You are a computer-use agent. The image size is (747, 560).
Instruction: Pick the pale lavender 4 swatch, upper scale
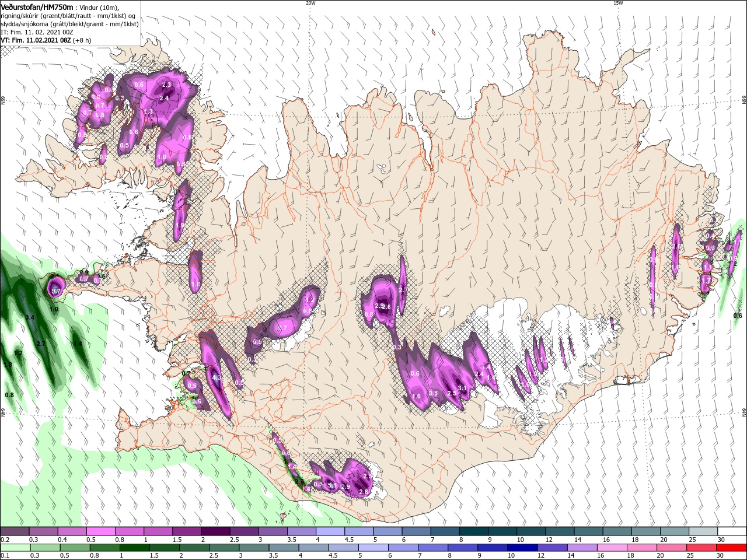[x=330, y=531]
